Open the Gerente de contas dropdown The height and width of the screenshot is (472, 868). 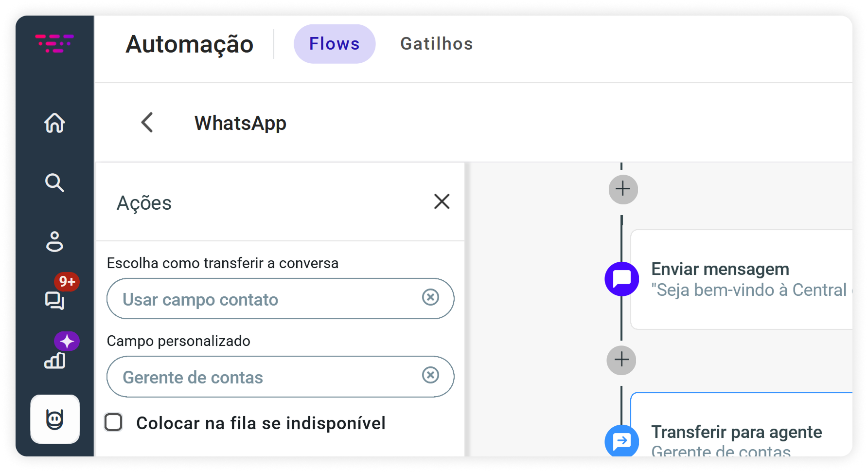[x=263, y=377]
